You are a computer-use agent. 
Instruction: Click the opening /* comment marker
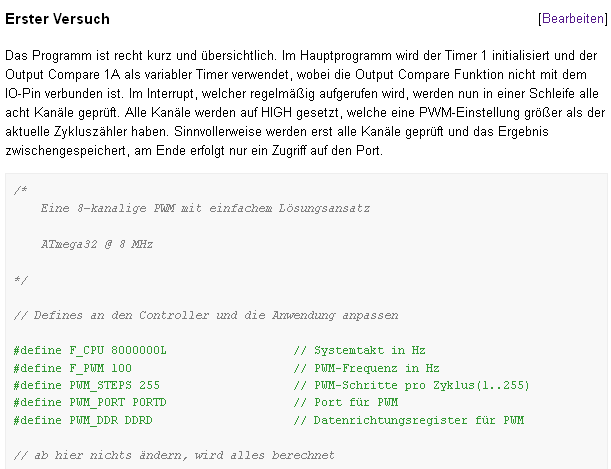pos(20,190)
